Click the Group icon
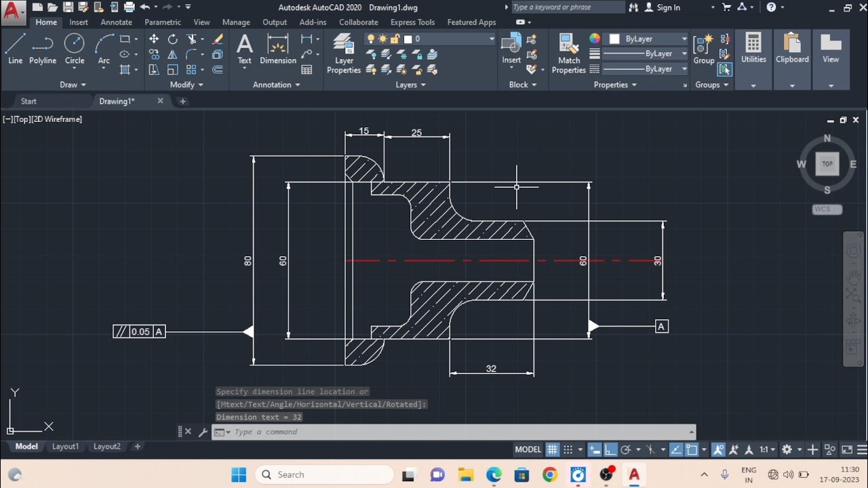 pos(703,49)
